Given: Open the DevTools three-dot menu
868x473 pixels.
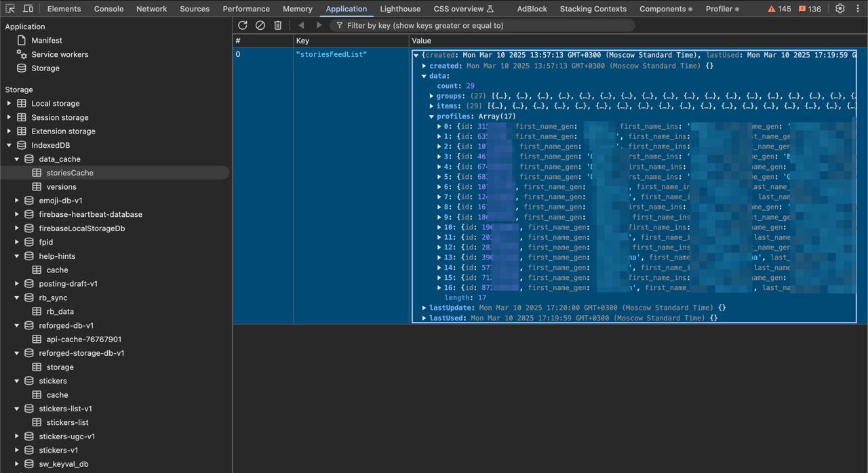Looking at the screenshot, I should pyautogui.click(x=858, y=9).
